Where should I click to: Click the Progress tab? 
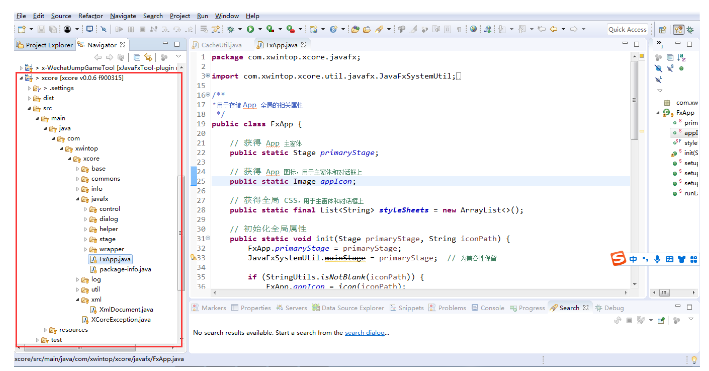(527, 308)
